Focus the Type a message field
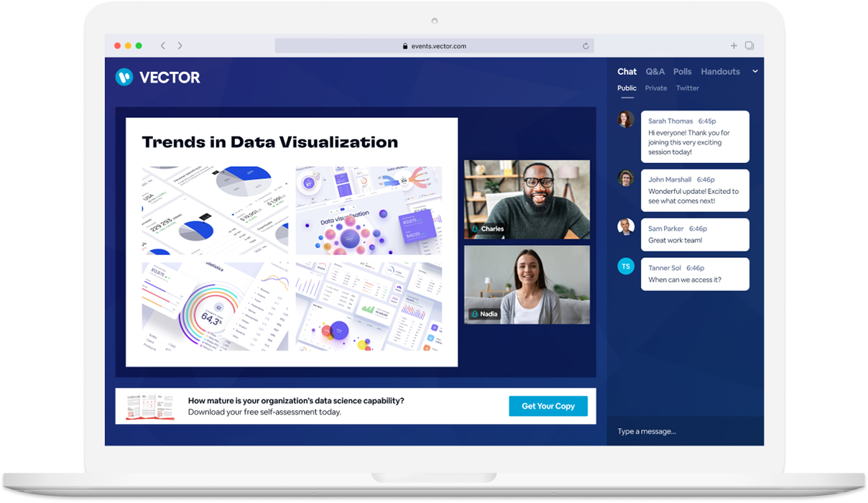The image size is (868, 503). [683, 431]
